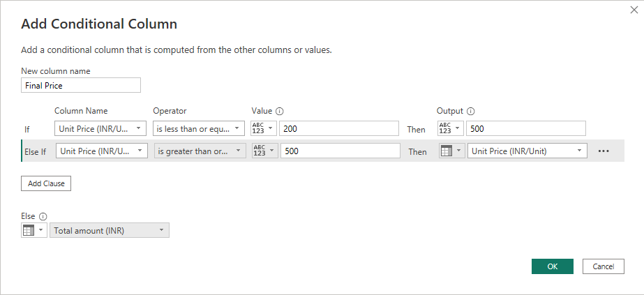The image size is (644, 295).
Task: Expand the Total amount (INR) dropdown
Action: pos(110,231)
